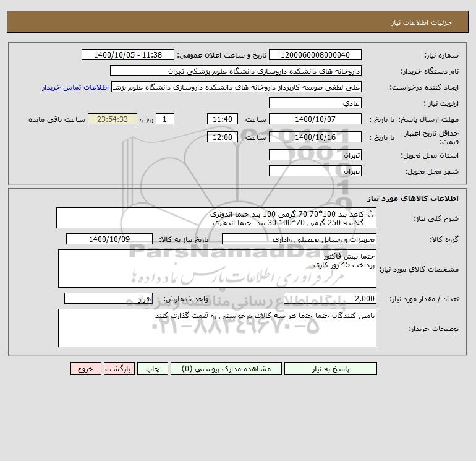The height and width of the screenshot is (461, 476).
Task: Click the 'خروج' exit button
Action: (x=85, y=369)
